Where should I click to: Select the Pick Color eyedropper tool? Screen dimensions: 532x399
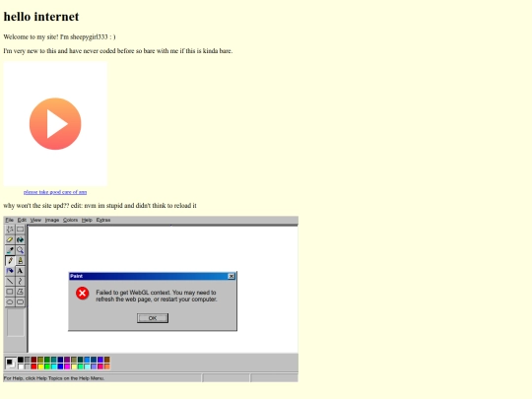tap(10, 250)
